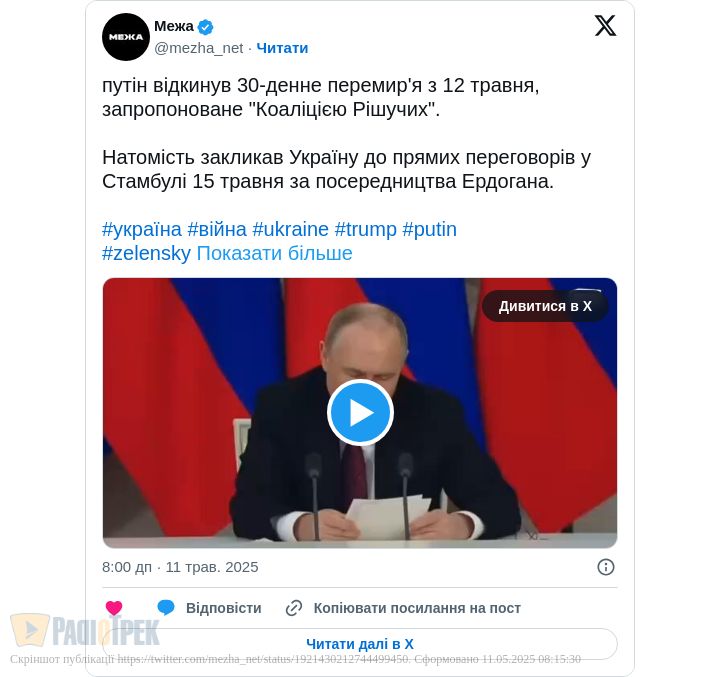Open the #україна hashtag
The width and height of the screenshot is (720, 677).
(142, 229)
